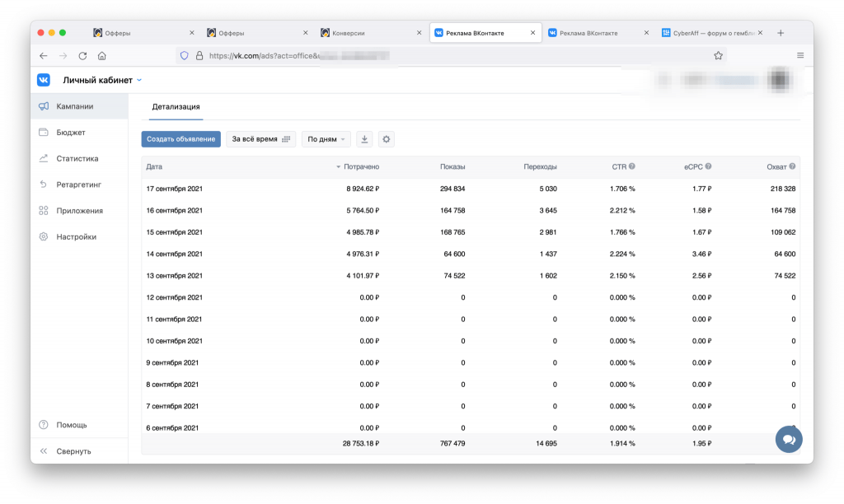Open the Помощь link
Viewport: 844px width, 504px height.
click(72, 425)
